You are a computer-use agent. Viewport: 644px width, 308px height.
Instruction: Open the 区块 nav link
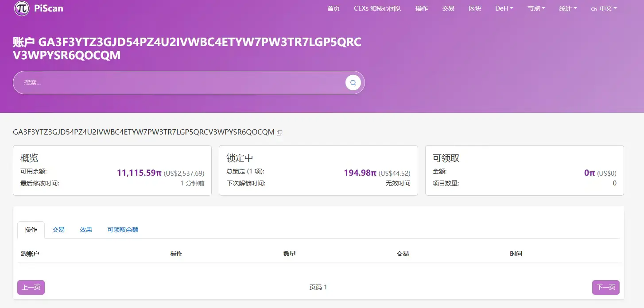click(475, 8)
